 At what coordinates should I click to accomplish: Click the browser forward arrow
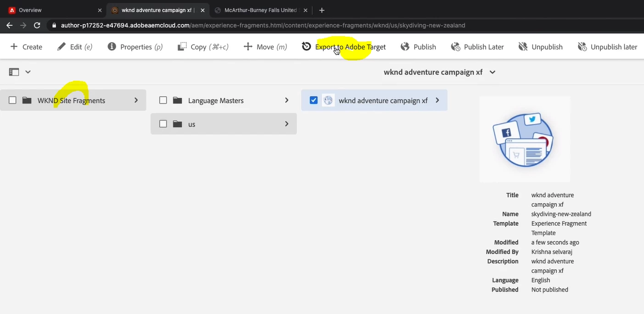(x=23, y=25)
